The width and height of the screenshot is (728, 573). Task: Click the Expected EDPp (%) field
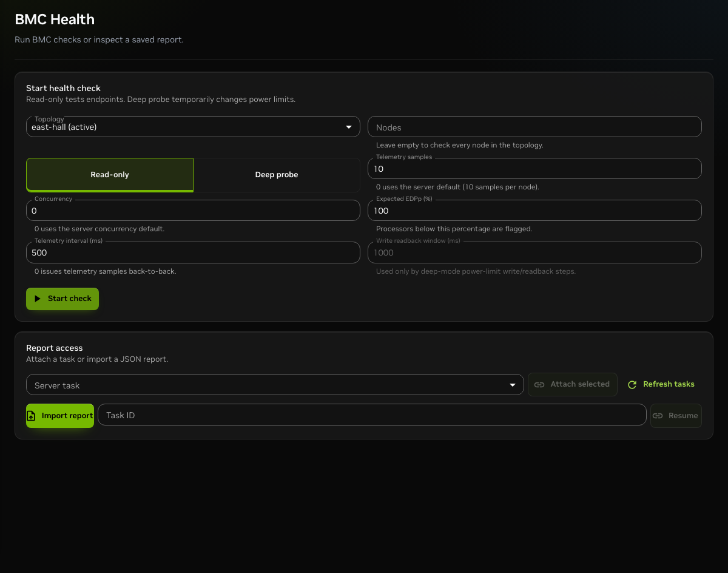(534, 211)
